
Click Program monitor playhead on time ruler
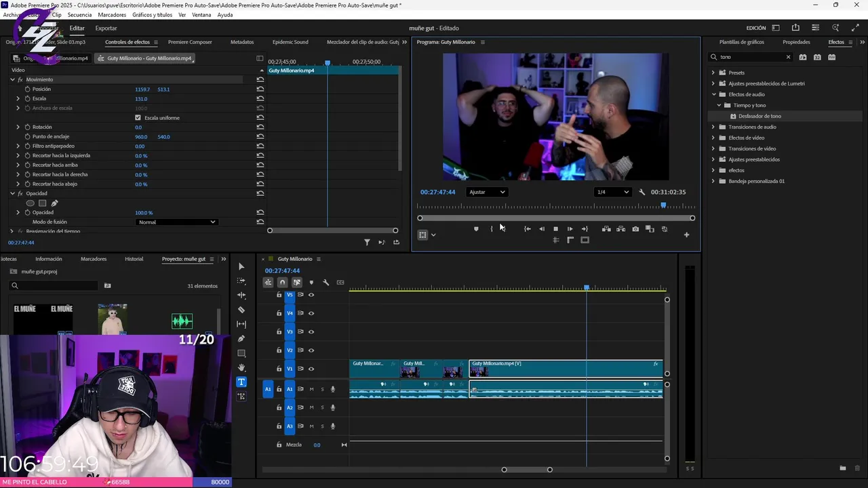coord(663,205)
